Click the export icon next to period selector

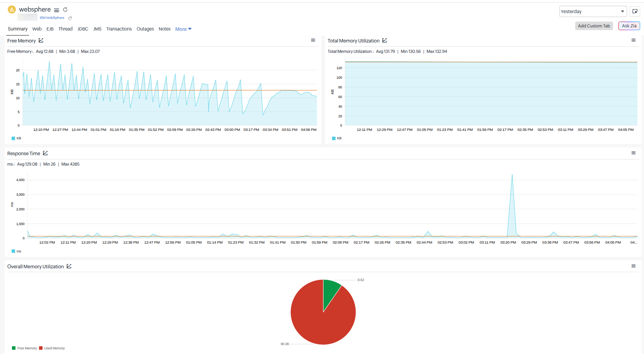pos(635,11)
